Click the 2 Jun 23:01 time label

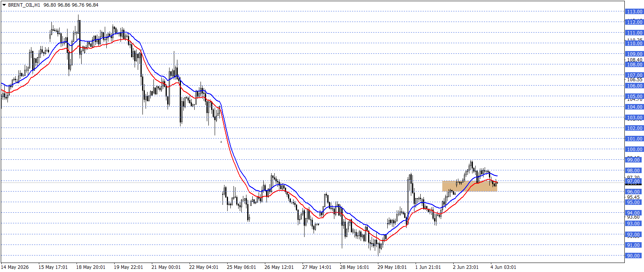tap(466, 267)
